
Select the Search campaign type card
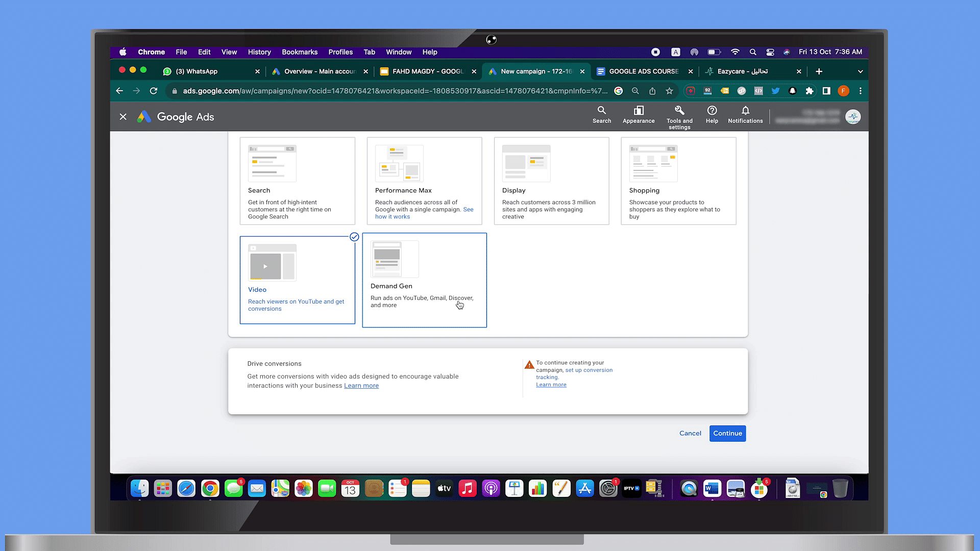click(298, 181)
